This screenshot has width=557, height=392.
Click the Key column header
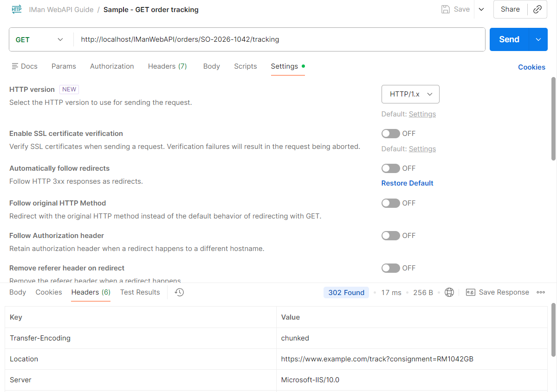point(141,317)
